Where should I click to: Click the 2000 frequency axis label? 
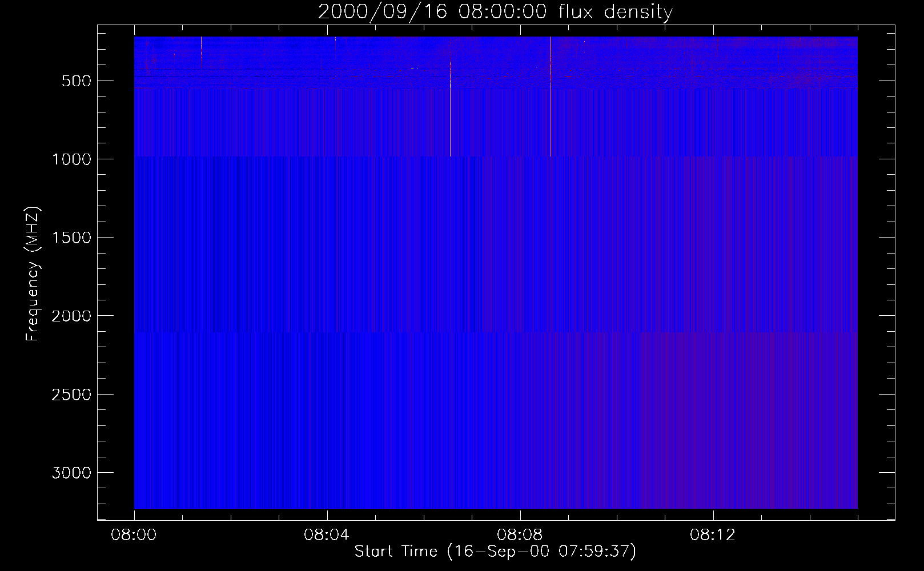click(71, 316)
